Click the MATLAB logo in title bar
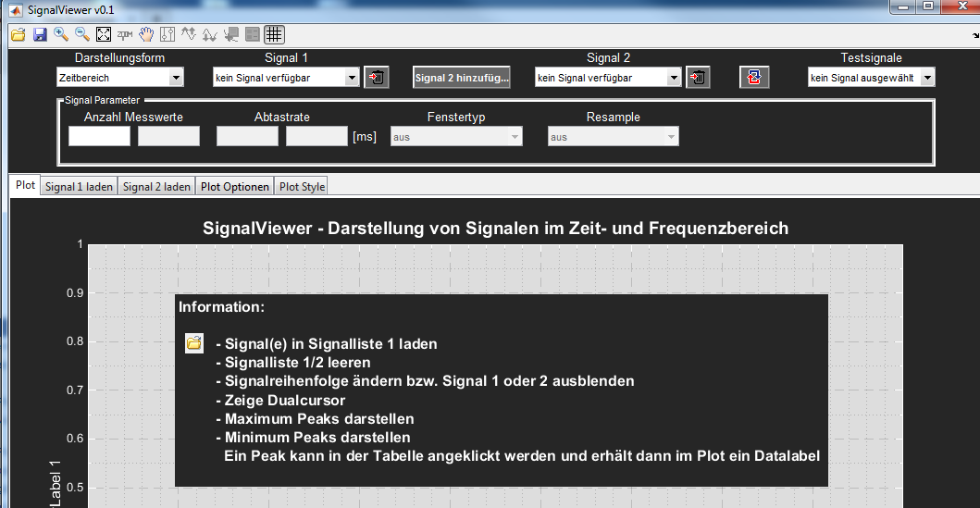The width and height of the screenshot is (980, 508). (16, 10)
